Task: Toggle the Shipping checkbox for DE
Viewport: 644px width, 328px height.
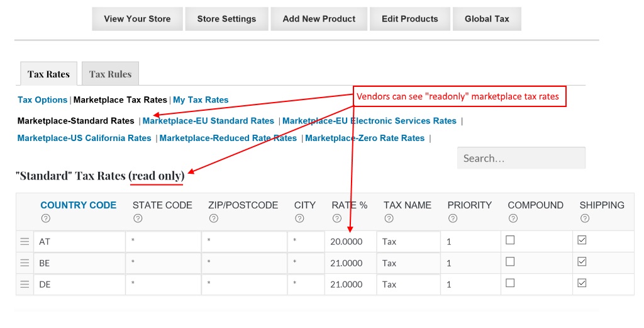Action: click(582, 283)
